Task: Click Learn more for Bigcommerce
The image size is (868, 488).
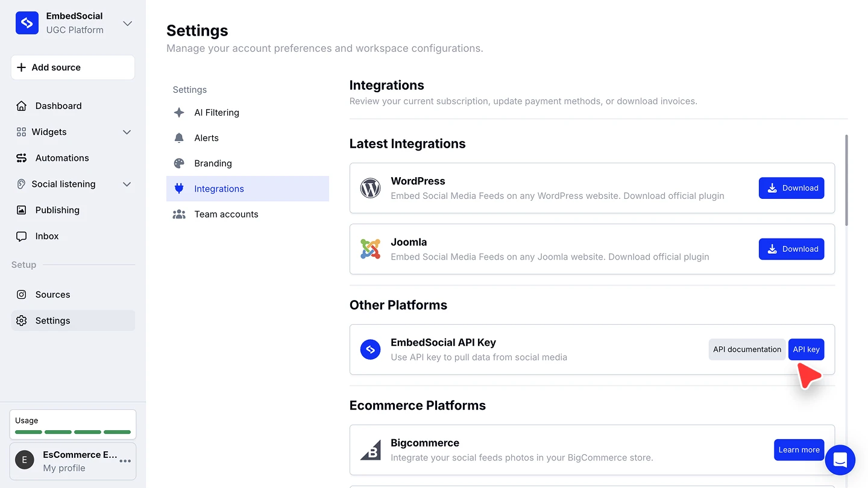Action: pyautogui.click(x=799, y=450)
